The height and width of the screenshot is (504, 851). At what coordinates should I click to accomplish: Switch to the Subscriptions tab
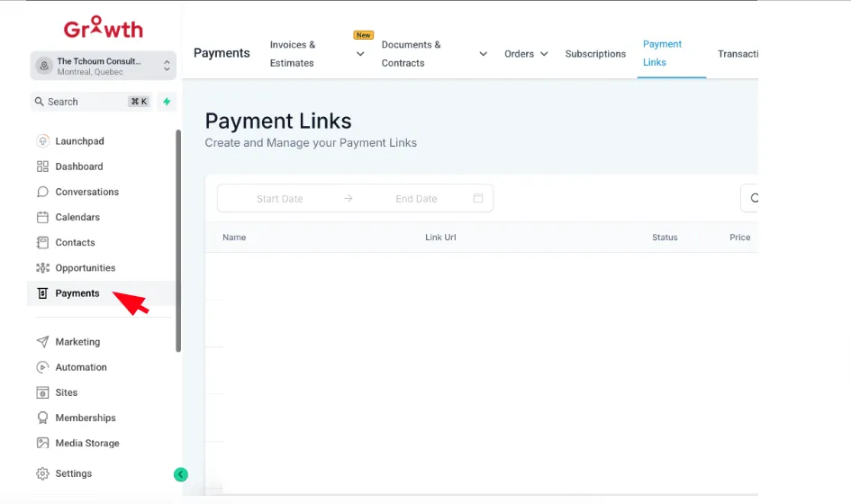(595, 54)
